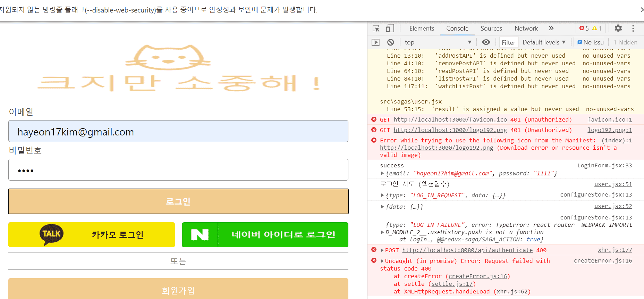This screenshot has height=299, width=644.
Task: Open source link LoginForm.jsx:33
Action: coord(604,165)
